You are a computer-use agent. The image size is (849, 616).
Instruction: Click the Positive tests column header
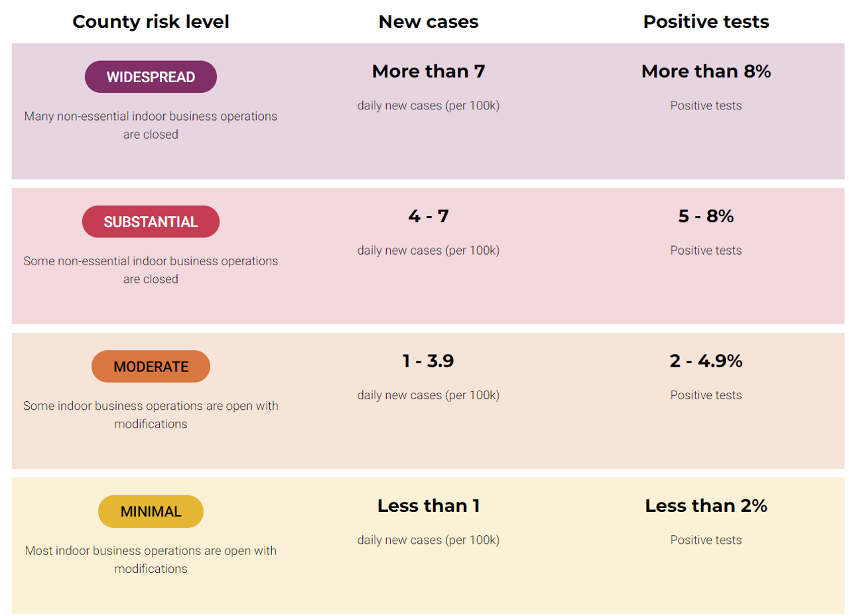tap(706, 22)
